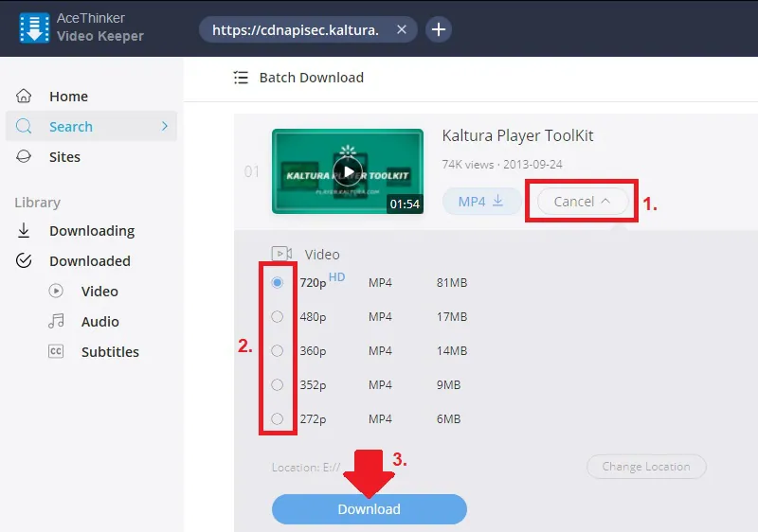Select the 352p radio button
The height and width of the screenshot is (532, 758).
(x=277, y=384)
